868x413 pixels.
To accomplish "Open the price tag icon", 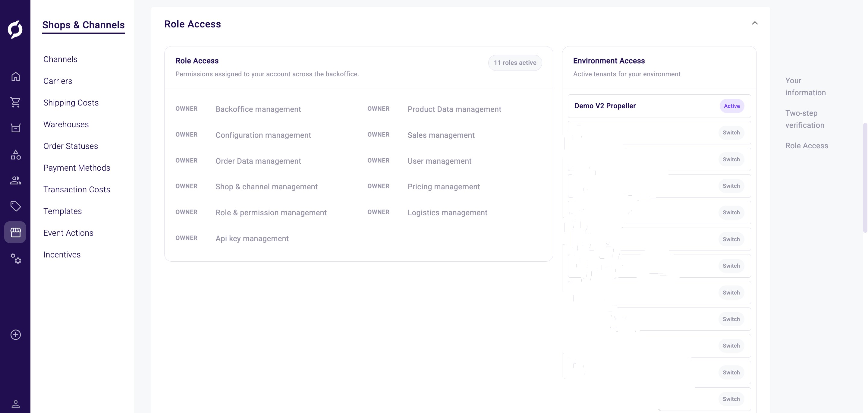I will click(15, 206).
